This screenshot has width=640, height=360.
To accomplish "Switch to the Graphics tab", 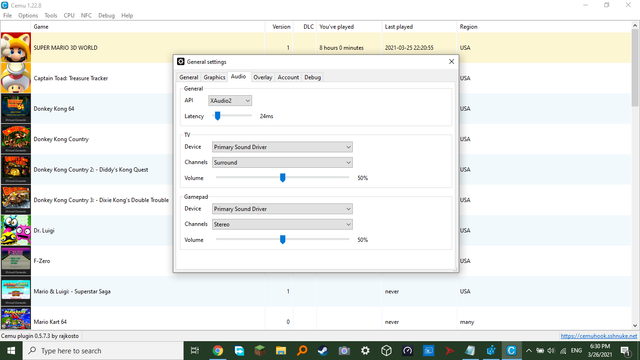I will (x=214, y=77).
